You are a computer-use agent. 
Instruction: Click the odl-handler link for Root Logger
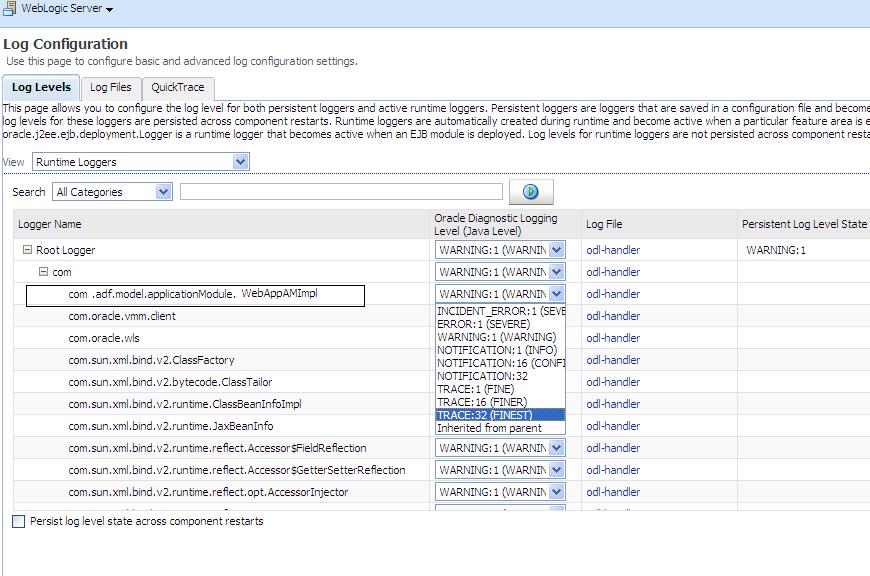click(x=613, y=249)
